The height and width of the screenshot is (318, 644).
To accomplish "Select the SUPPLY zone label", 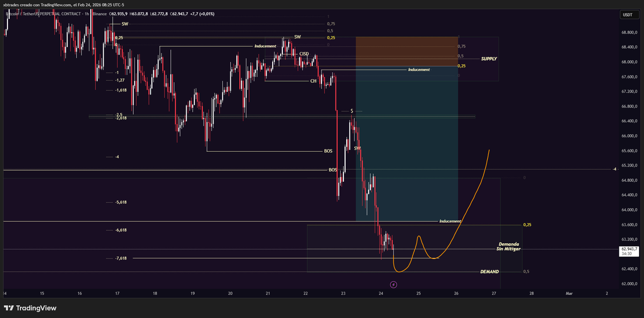I will (489, 58).
